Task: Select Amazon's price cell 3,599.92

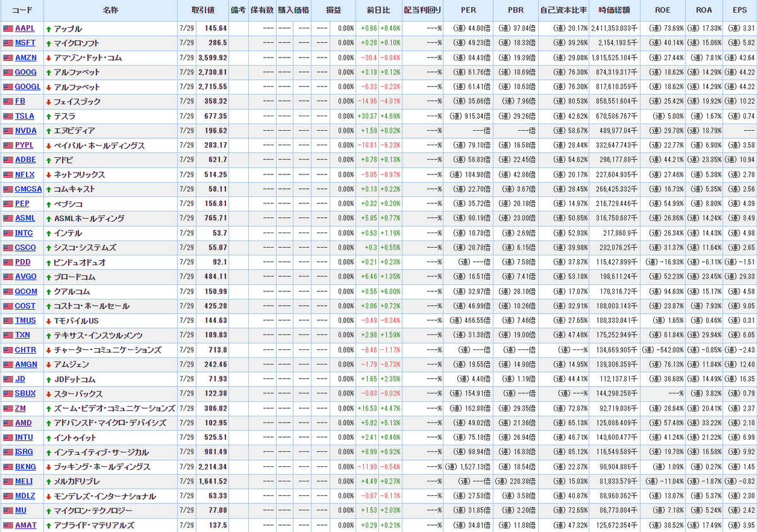Action: [212, 57]
